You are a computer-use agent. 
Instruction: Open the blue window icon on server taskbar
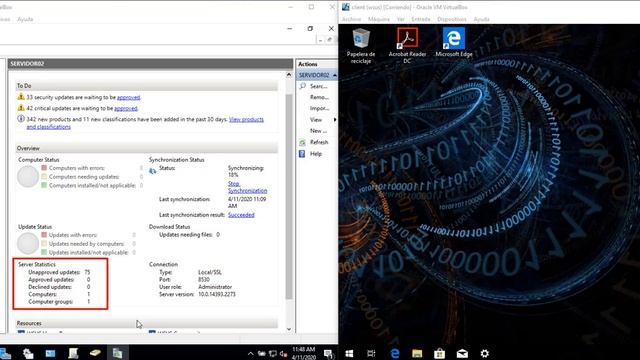click(x=50, y=353)
